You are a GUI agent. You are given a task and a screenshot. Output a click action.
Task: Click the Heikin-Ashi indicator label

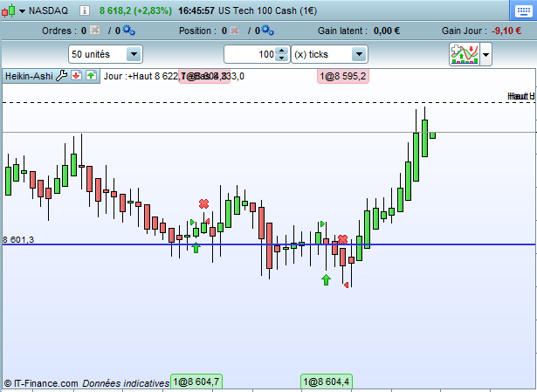coord(29,76)
